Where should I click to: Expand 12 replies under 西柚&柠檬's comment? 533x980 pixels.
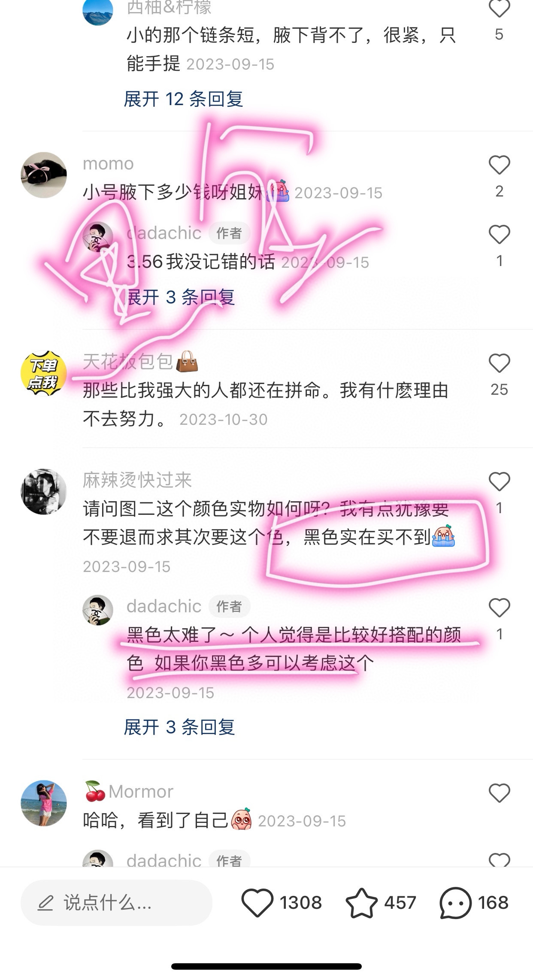point(184,99)
